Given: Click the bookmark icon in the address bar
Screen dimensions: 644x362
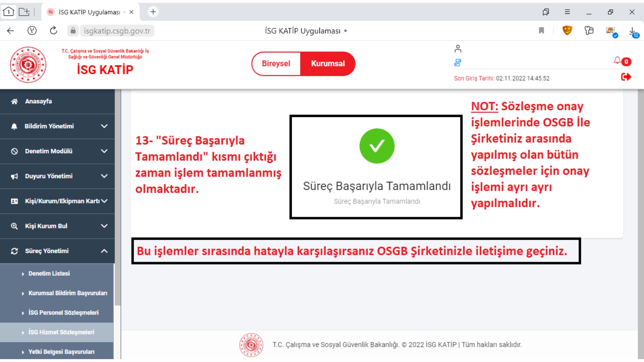Looking at the screenshot, I should 541,31.
